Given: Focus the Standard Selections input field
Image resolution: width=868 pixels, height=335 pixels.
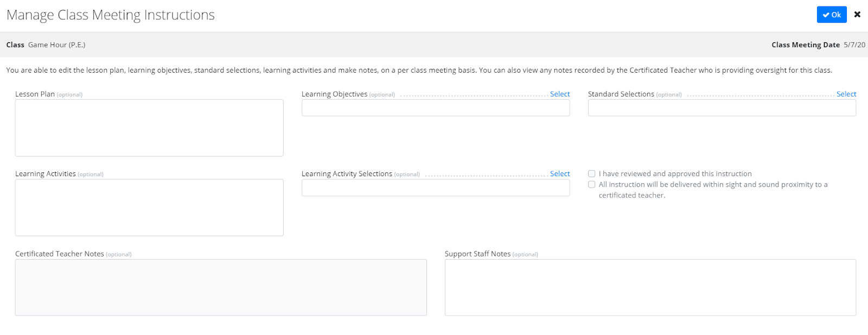Looking at the screenshot, I should 722,108.
